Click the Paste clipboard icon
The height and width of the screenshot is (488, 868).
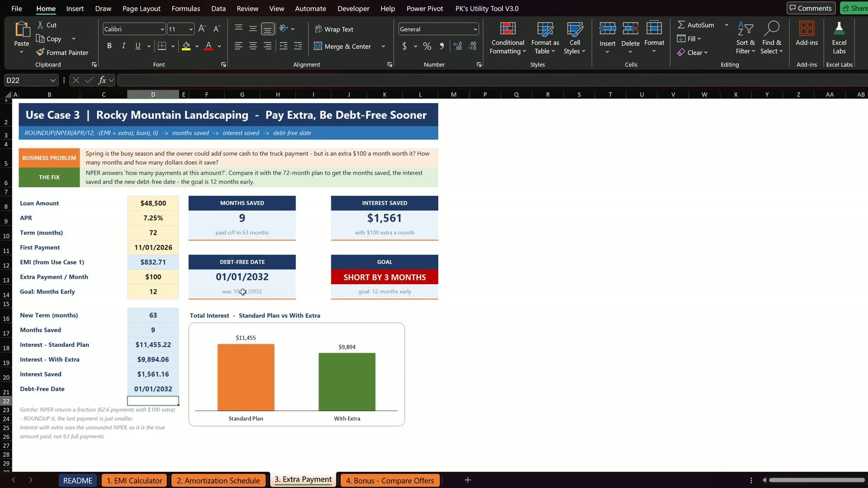pos(22,29)
